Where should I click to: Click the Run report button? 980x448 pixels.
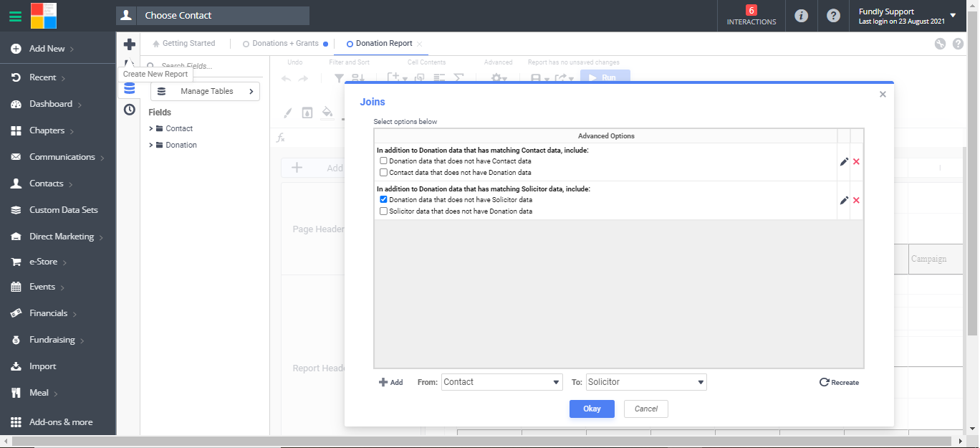tap(605, 77)
